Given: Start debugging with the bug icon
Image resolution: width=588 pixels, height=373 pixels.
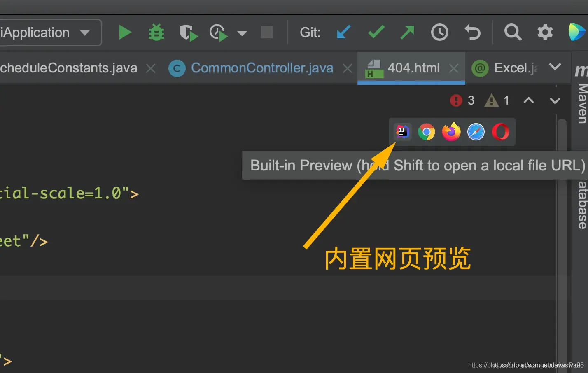Looking at the screenshot, I should [156, 32].
